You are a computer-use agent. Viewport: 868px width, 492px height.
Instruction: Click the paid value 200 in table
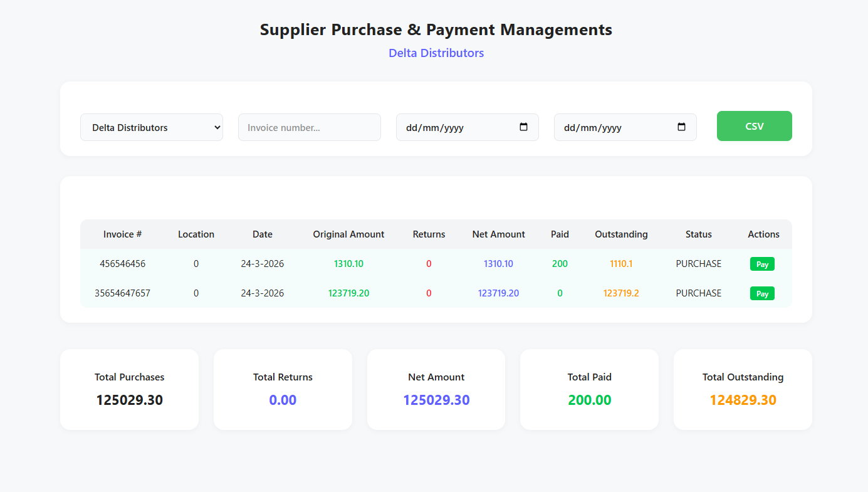pos(560,264)
